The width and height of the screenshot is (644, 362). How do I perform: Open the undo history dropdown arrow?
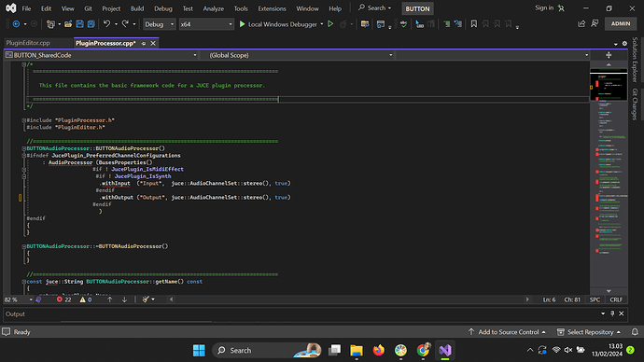point(116,24)
